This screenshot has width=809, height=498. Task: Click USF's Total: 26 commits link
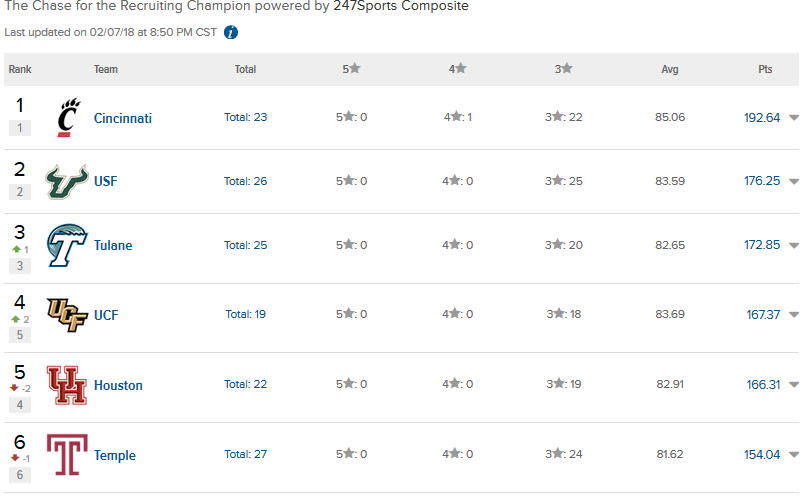pos(245,182)
